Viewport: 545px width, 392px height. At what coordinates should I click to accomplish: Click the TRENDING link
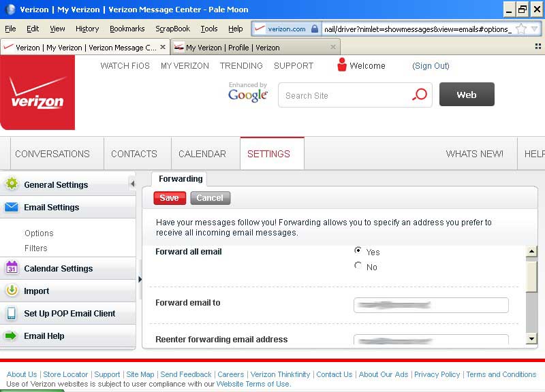tap(241, 65)
